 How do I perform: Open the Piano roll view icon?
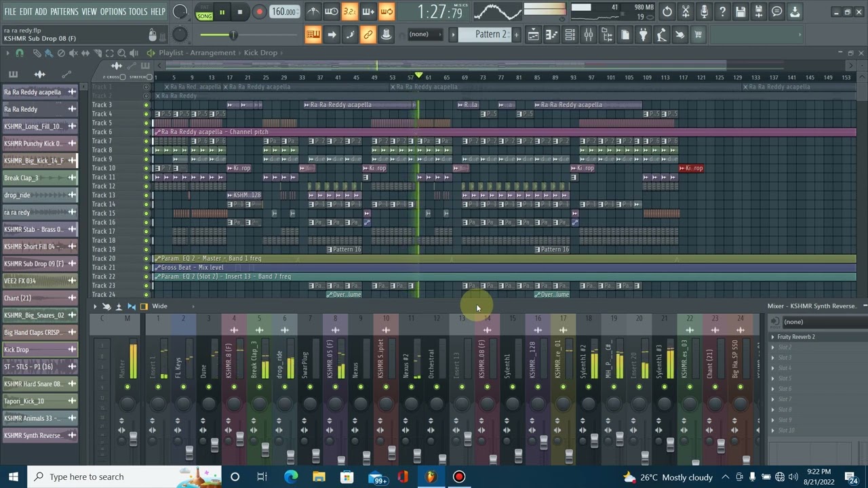552,35
